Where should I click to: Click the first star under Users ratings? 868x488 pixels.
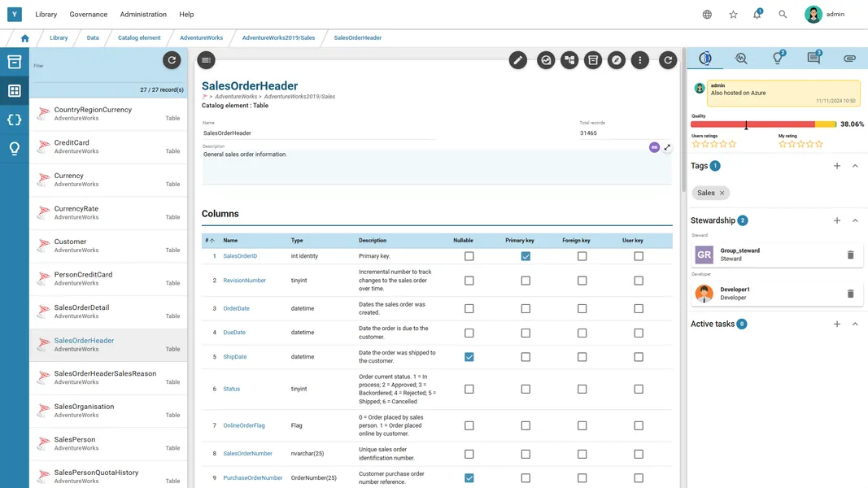[696, 145]
